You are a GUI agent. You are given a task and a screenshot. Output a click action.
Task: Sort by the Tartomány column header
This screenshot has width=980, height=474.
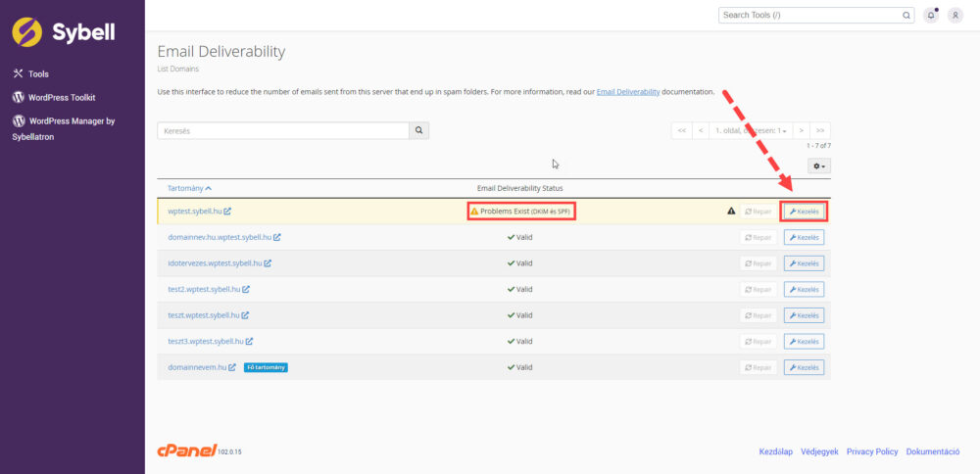189,188
